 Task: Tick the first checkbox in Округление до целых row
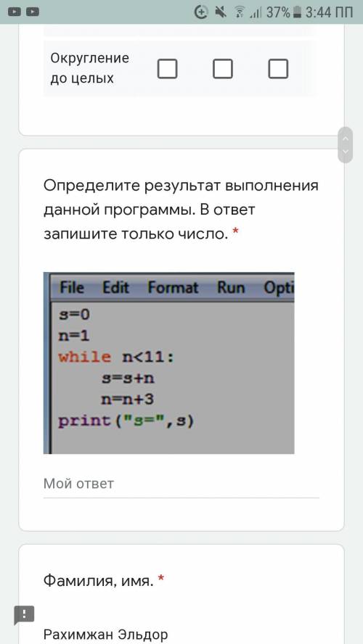167,69
